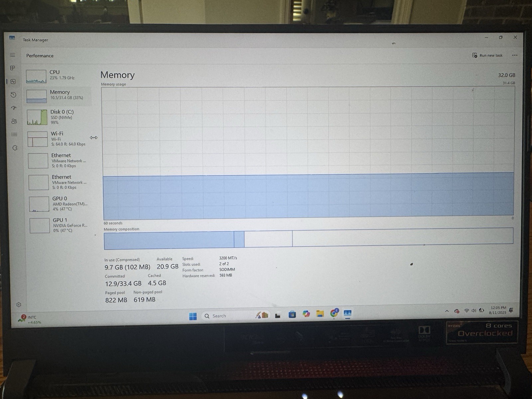Click the red security tray icon
Image resolution: width=532 pixels, height=399 pixels.
457,311
